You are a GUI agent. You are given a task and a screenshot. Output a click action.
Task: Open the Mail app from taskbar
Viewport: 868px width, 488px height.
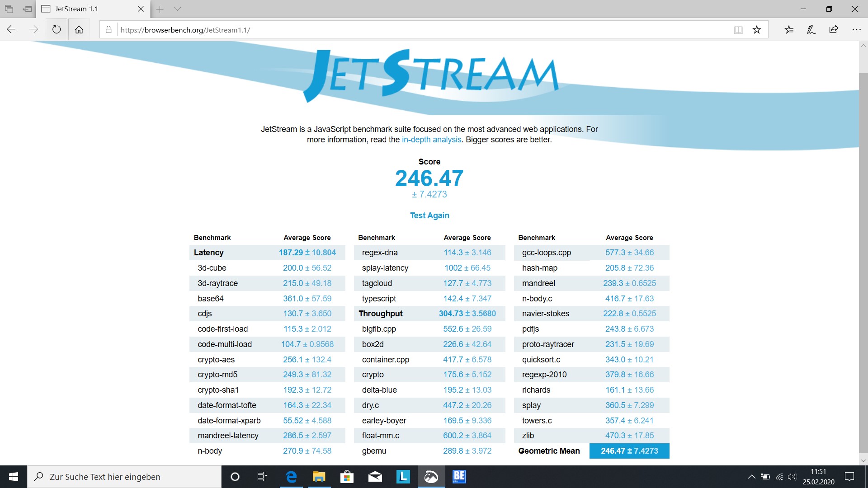[x=375, y=477]
